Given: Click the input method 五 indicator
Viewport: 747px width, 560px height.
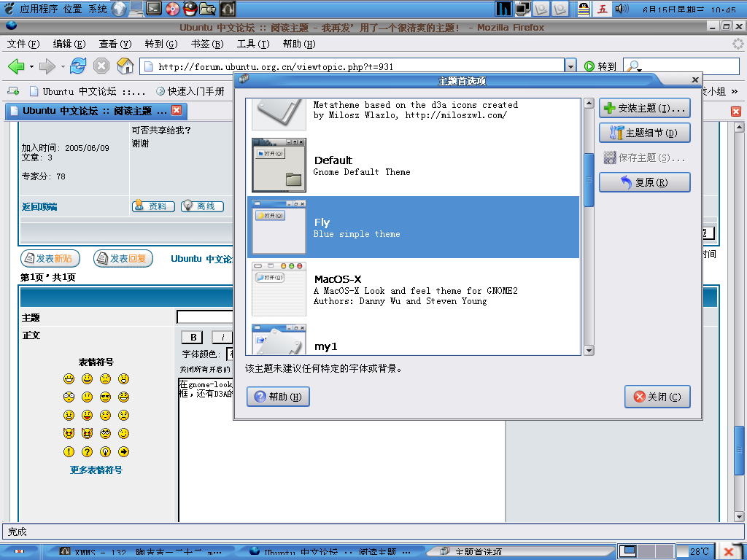Looking at the screenshot, I should coord(603,9).
